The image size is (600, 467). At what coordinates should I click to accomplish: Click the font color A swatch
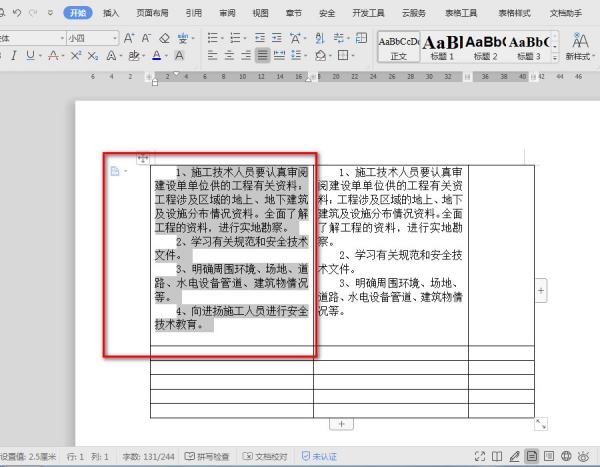click(159, 56)
